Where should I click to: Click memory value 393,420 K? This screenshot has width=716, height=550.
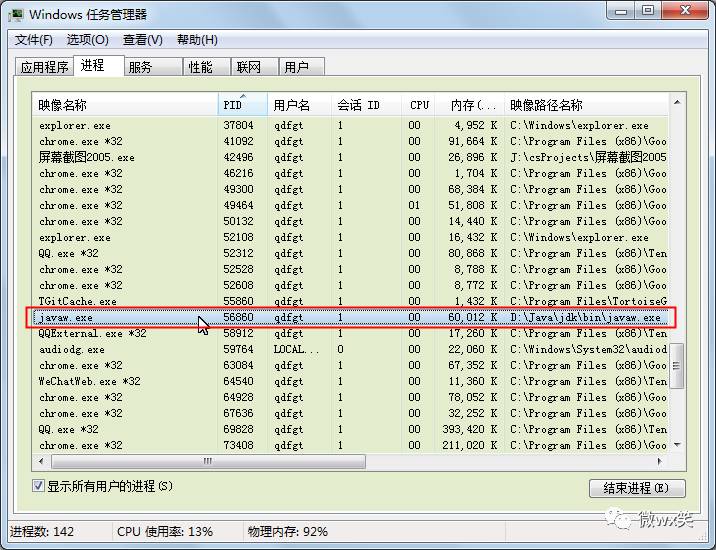469,429
